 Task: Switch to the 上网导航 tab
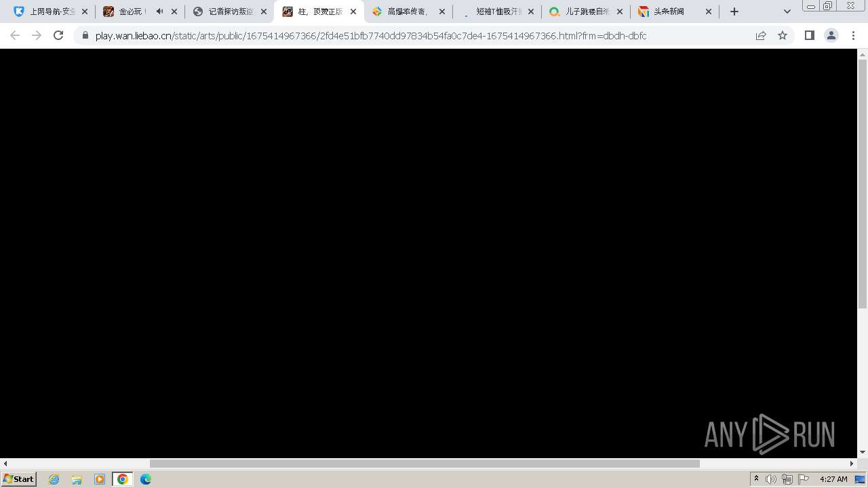tap(45, 12)
